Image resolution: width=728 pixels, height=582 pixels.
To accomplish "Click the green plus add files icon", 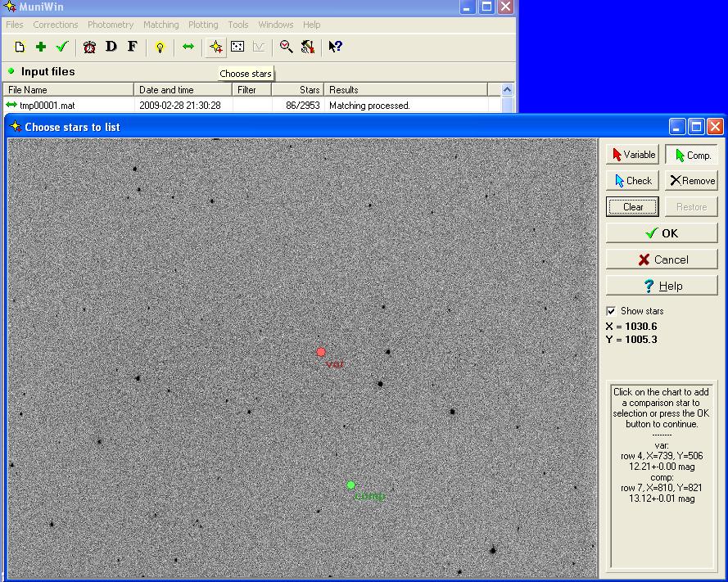I will [41, 47].
